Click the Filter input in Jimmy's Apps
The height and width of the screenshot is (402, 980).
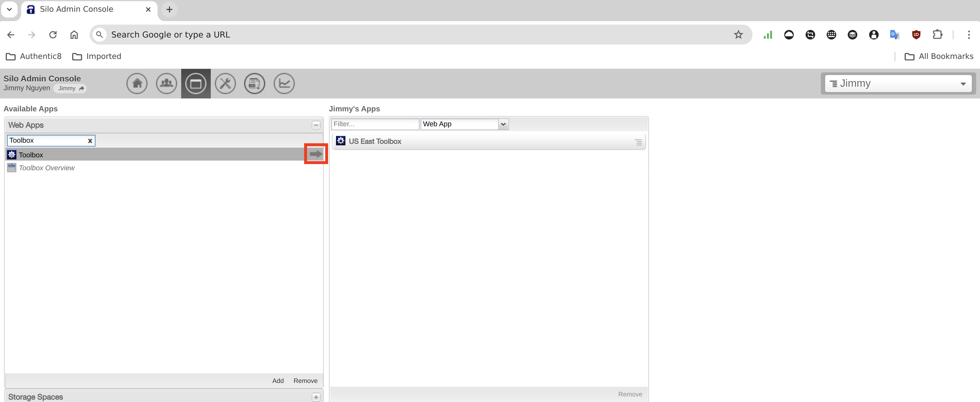(x=375, y=124)
